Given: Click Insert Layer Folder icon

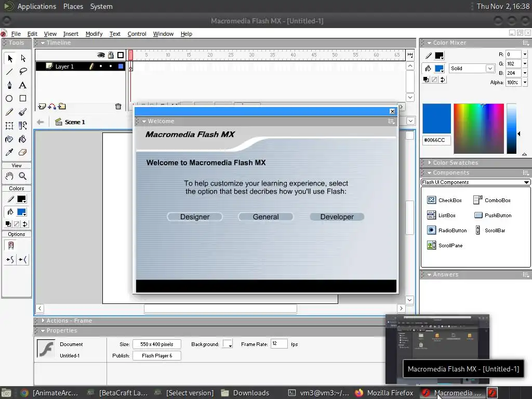Looking at the screenshot, I should point(62,107).
